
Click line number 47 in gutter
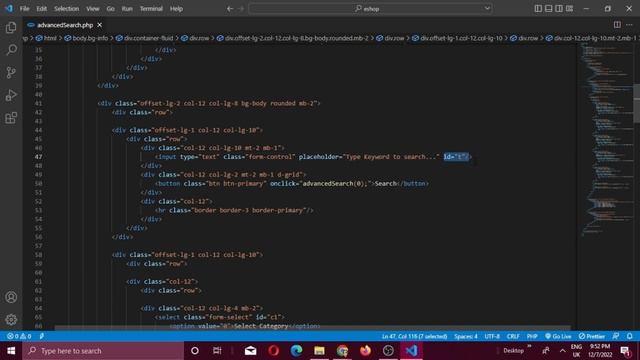tap(38, 157)
